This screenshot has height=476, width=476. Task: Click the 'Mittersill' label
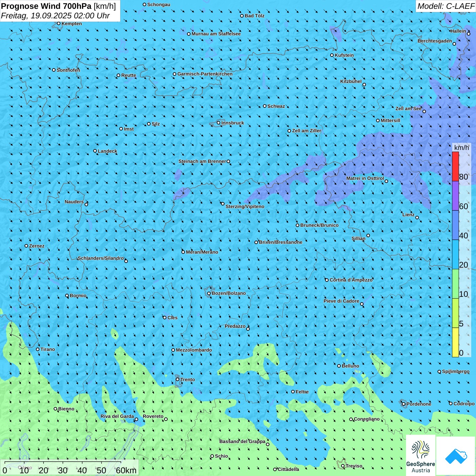(x=390, y=120)
